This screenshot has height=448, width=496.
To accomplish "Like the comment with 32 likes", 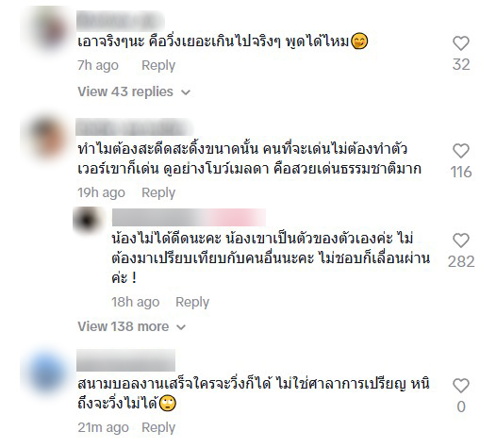I will (461, 43).
